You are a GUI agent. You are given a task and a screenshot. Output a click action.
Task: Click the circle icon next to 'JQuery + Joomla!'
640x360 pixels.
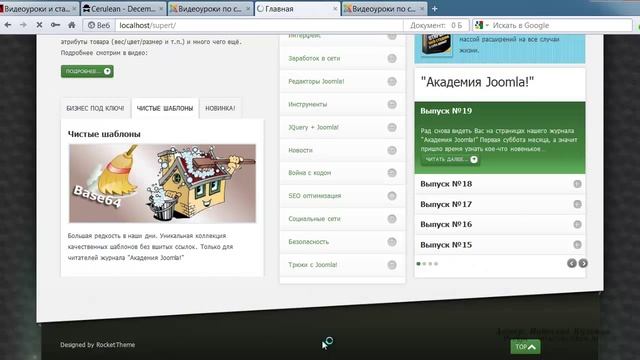(392, 127)
